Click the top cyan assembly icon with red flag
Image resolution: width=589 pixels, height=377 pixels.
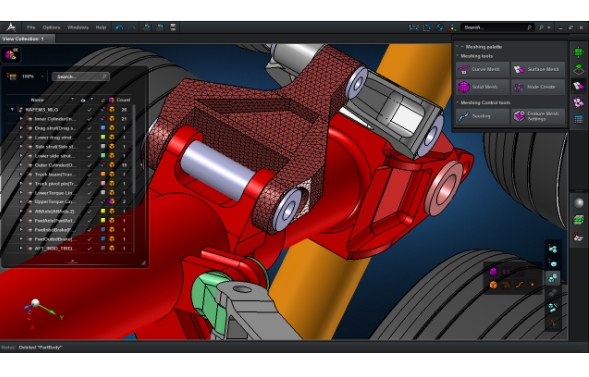click(x=553, y=249)
